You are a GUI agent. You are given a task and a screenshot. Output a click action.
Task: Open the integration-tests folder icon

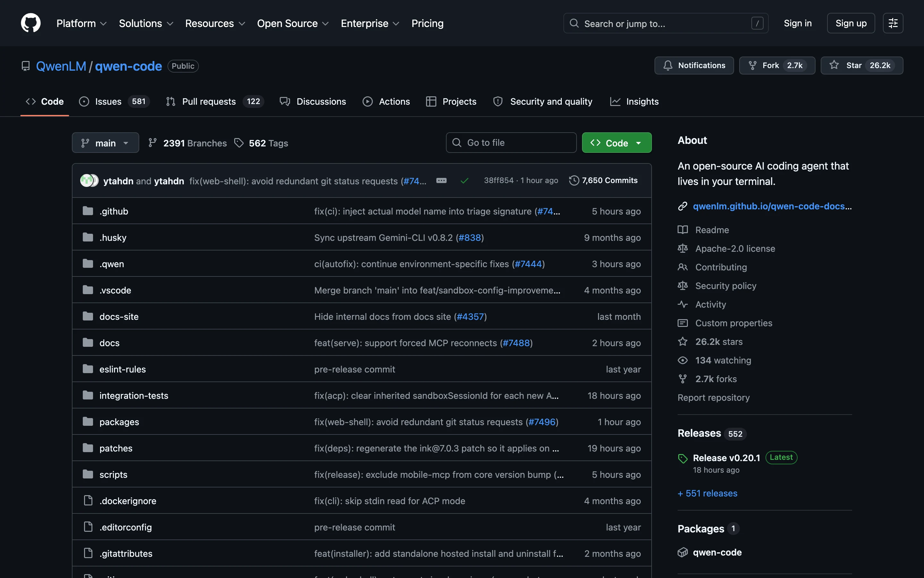point(88,395)
